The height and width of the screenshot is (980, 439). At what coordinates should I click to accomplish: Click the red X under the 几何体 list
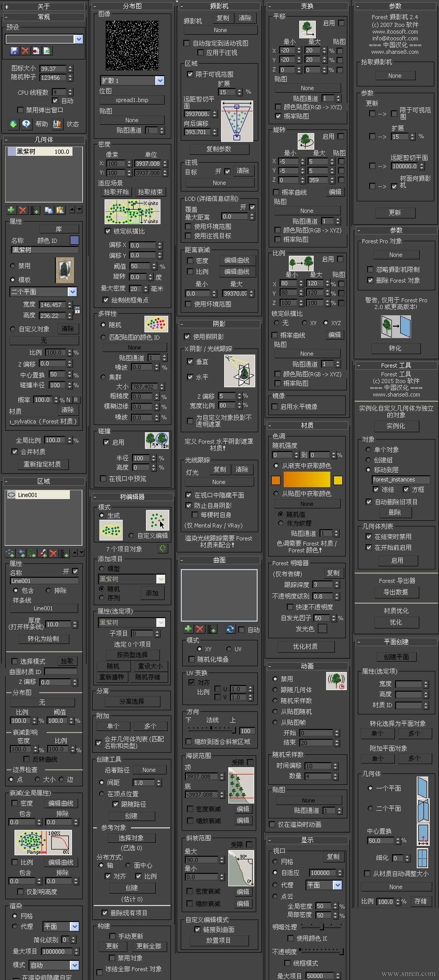[22, 210]
